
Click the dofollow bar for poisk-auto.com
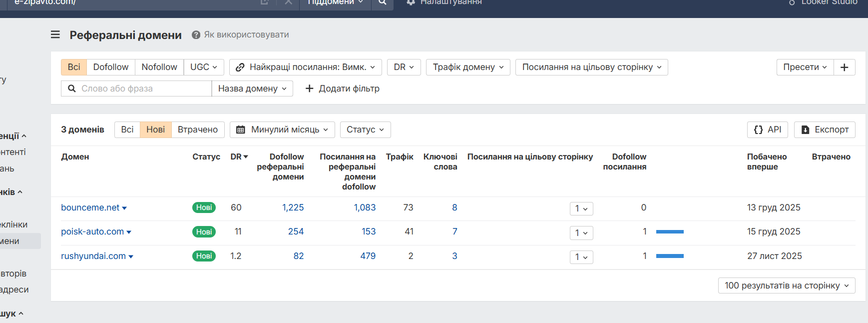coord(670,232)
